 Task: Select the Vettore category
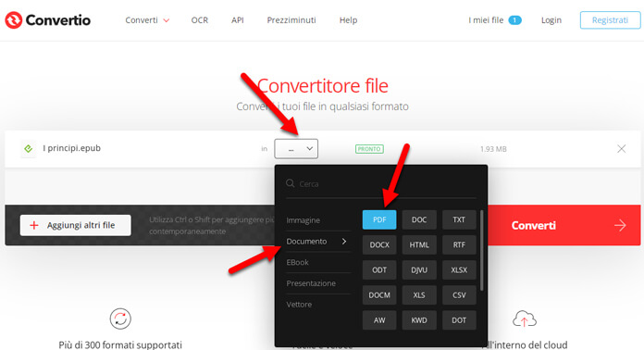tap(299, 305)
